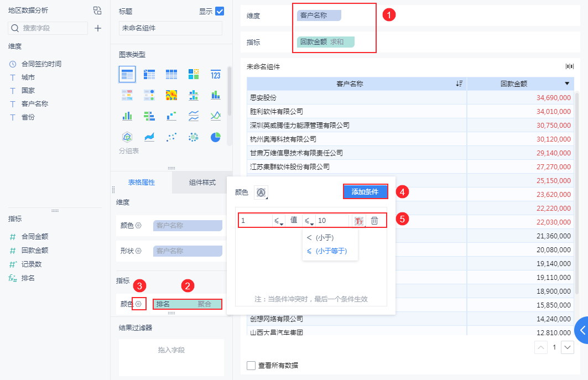Click sort icon in 客户名称 column header
Viewport: 588px width, 380px height.
tap(459, 84)
